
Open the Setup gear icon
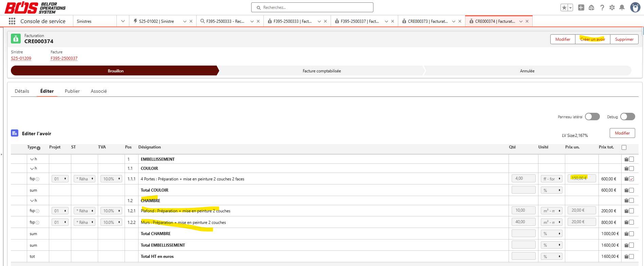pos(612,7)
